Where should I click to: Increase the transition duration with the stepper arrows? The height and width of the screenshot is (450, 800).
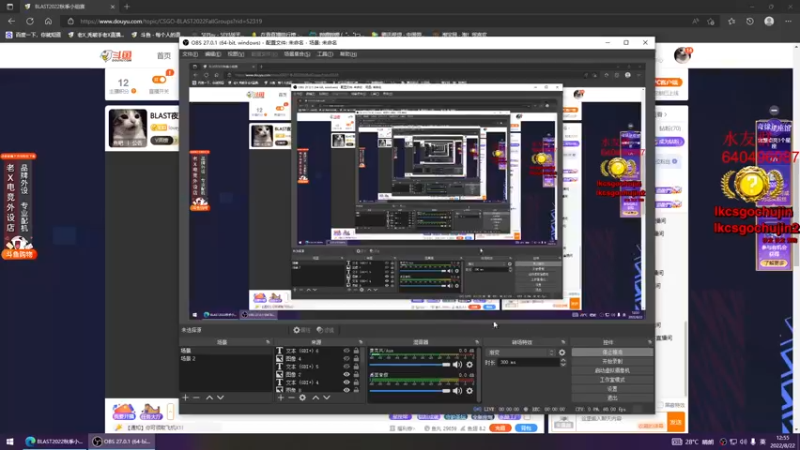coord(563,360)
